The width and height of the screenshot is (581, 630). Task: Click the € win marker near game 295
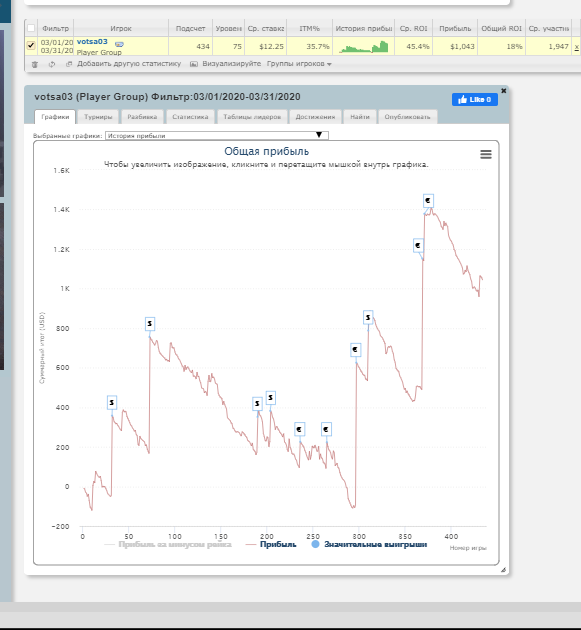(x=355, y=350)
